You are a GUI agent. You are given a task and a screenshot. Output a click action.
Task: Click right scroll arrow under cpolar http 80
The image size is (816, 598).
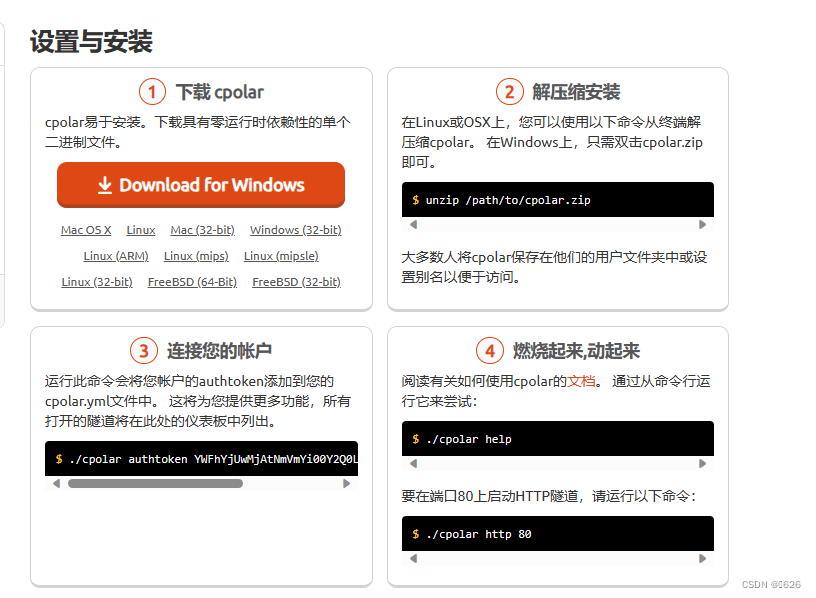[703, 558]
